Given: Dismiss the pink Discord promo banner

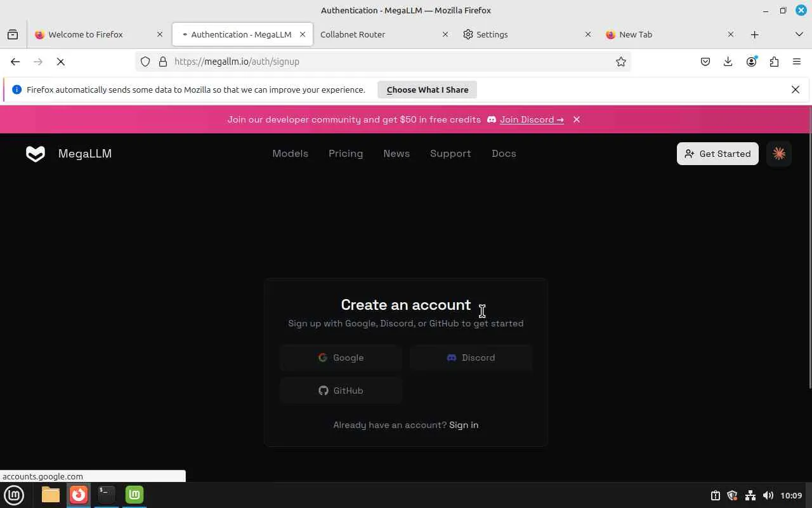Looking at the screenshot, I should click(577, 119).
